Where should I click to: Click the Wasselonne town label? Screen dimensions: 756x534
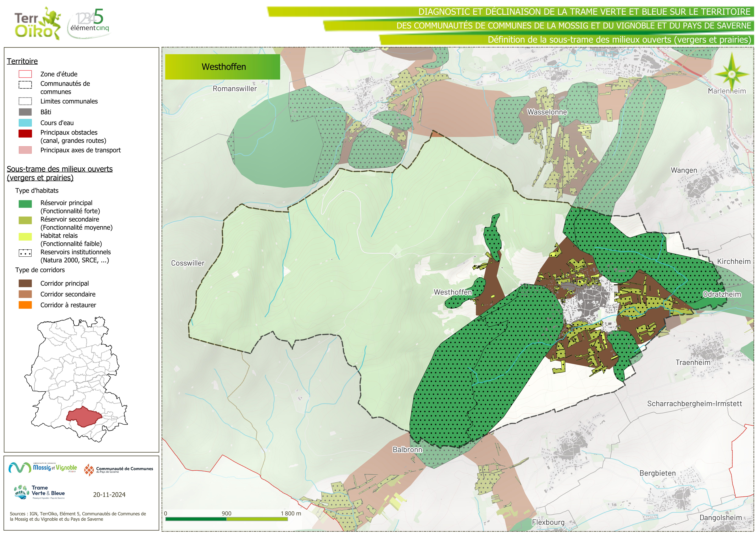point(547,112)
